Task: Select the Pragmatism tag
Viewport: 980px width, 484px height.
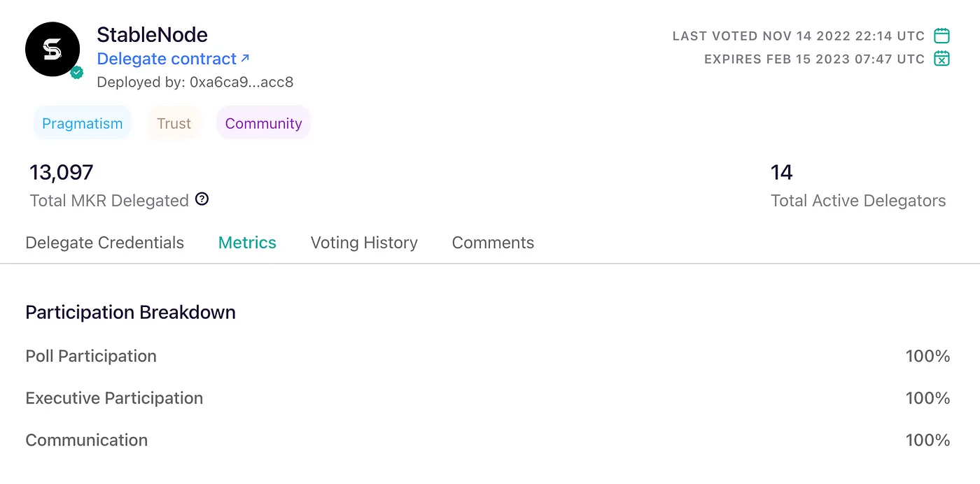Action: coord(83,123)
